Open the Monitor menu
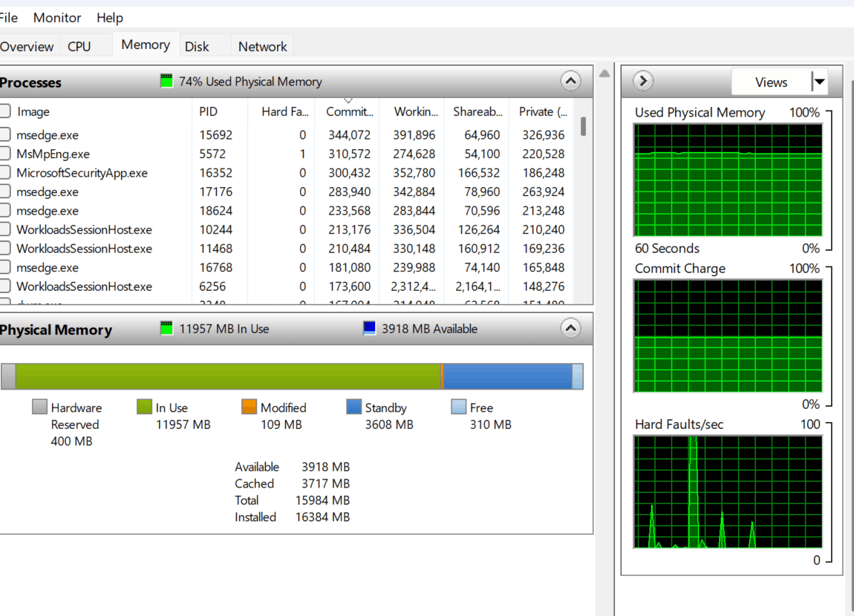Viewport: 854px width, 616px height. (x=57, y=17)
